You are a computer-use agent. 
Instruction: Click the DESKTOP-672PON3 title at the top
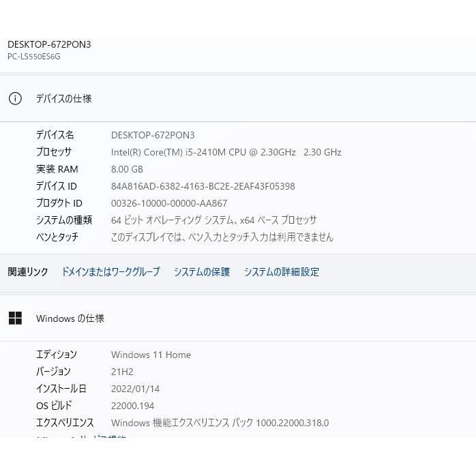point(49,44)
